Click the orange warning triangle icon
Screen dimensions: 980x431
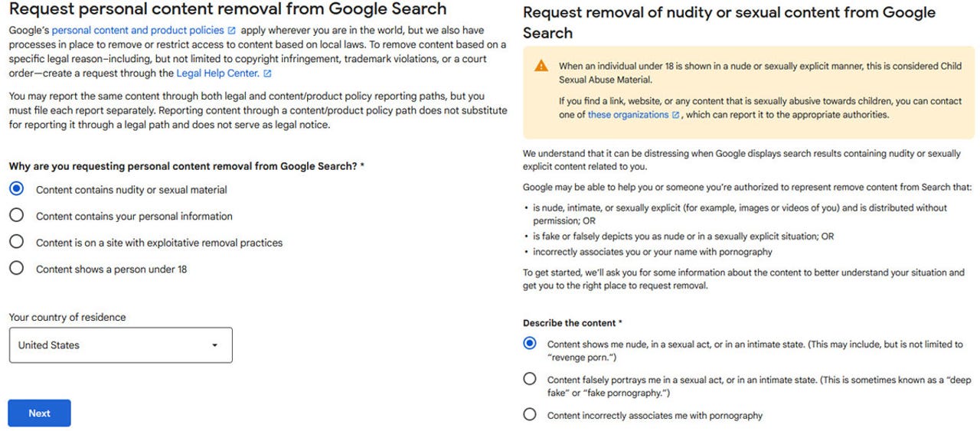tap(541, 66)
